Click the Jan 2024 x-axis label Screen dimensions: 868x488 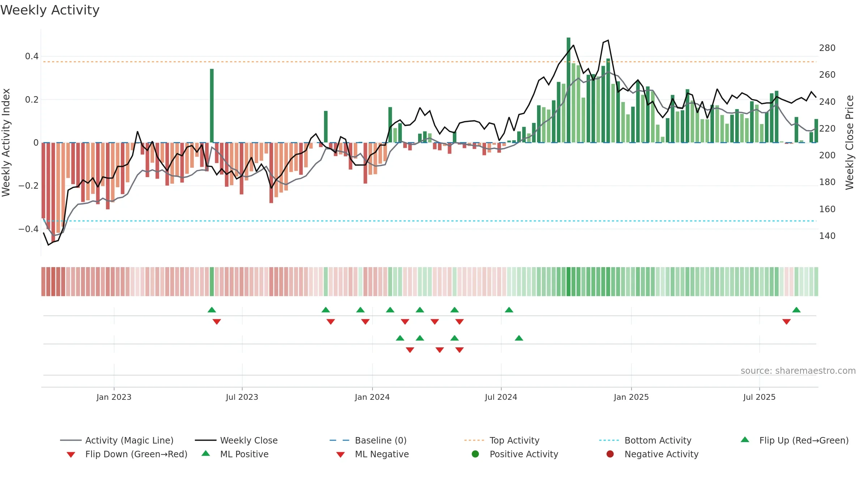[x=372, y=397]
